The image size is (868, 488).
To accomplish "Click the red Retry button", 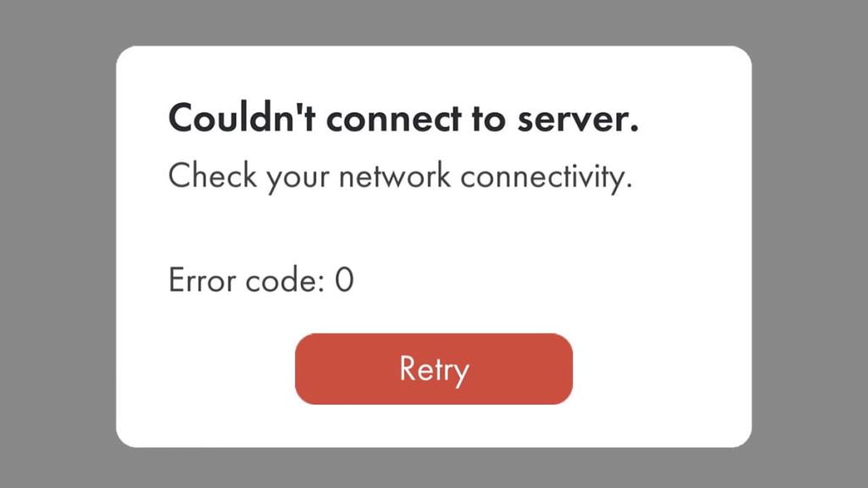I will pyautogui.click(x=433, y=369).
